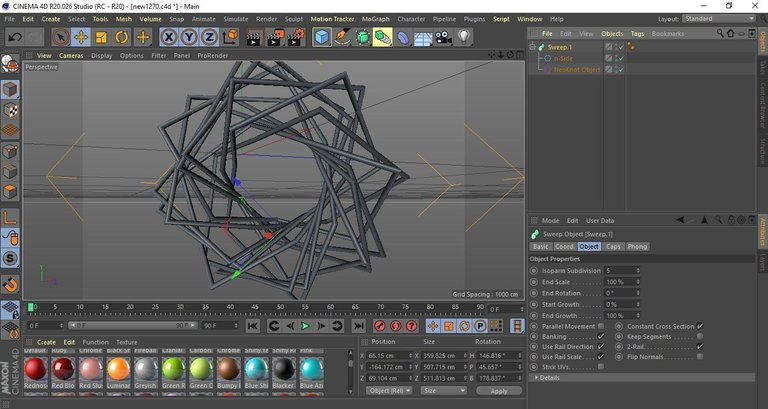The width and height of the screenshot is (768, 409).
Task: Open Edit Render Settings icon
Action: click(x=296, y=37)
